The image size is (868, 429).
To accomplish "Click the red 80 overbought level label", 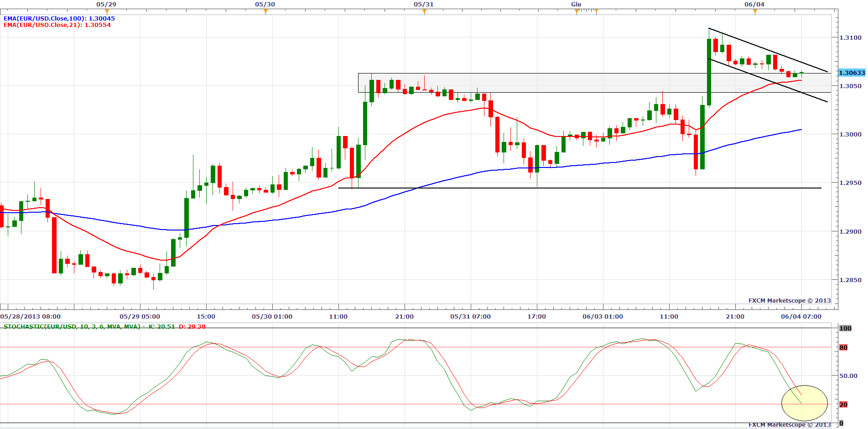I will pyautogui.click(x=843, y=348).
